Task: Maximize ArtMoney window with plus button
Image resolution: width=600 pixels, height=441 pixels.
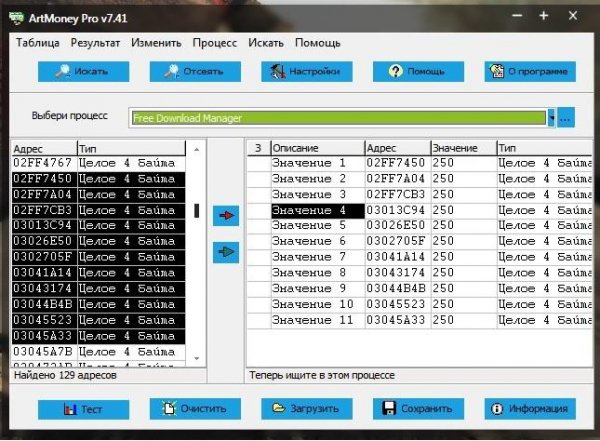Action: point(544,16)
